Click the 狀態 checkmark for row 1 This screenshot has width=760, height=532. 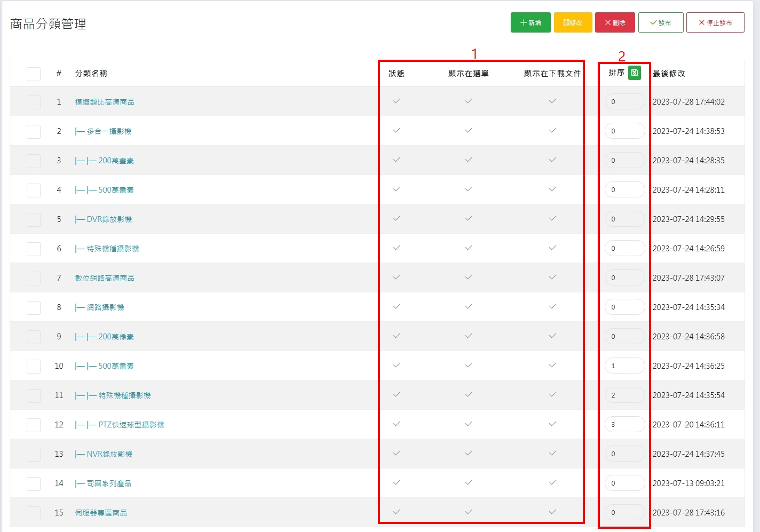point(397,101)
